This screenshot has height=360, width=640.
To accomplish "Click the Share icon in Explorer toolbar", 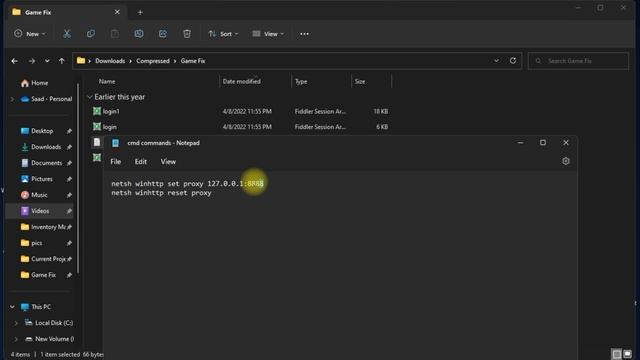I will coord(163,34).
